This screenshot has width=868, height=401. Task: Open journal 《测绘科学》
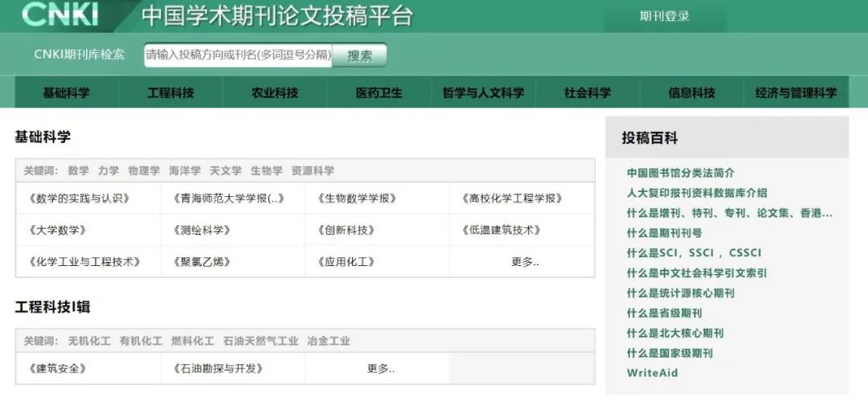(x=201, y=230)
